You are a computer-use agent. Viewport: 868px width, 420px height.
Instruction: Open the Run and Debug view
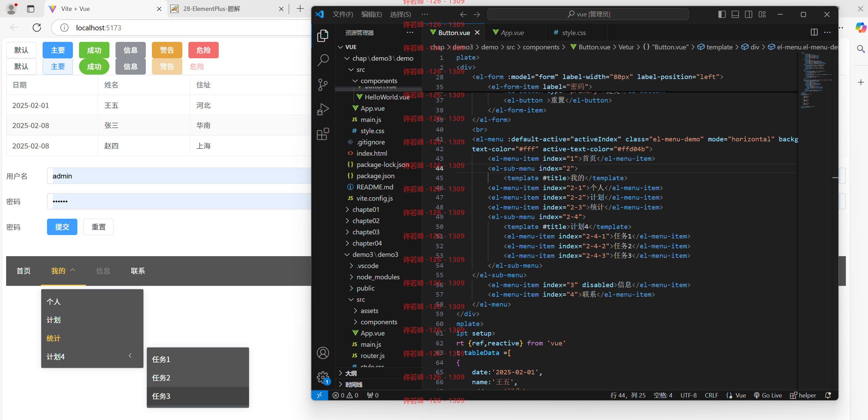point(323,109)
